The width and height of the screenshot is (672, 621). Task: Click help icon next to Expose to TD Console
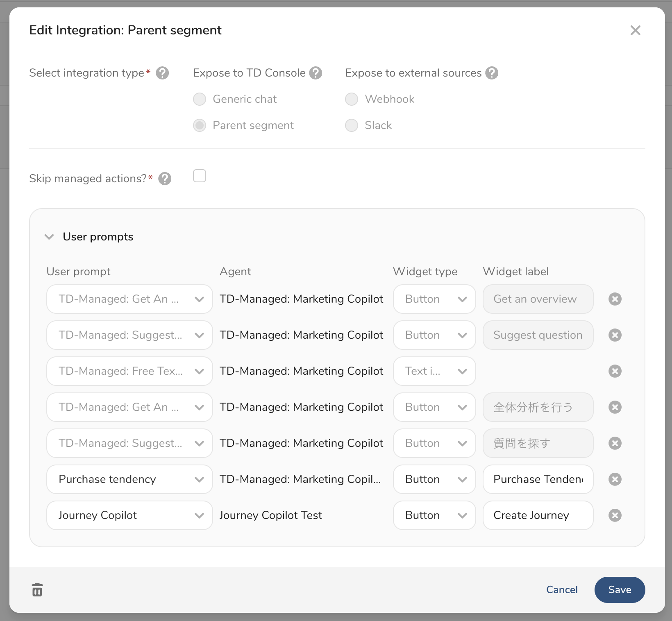click(316, 73)
